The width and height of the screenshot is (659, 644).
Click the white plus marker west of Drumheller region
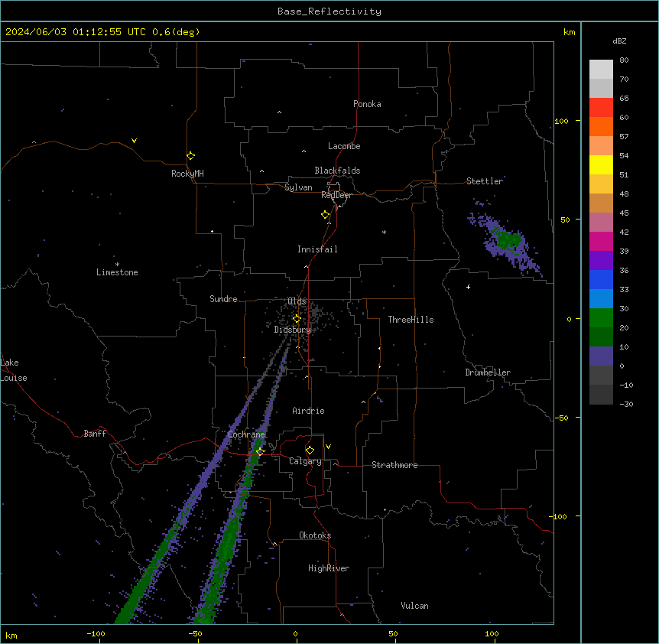click(468, 287)
